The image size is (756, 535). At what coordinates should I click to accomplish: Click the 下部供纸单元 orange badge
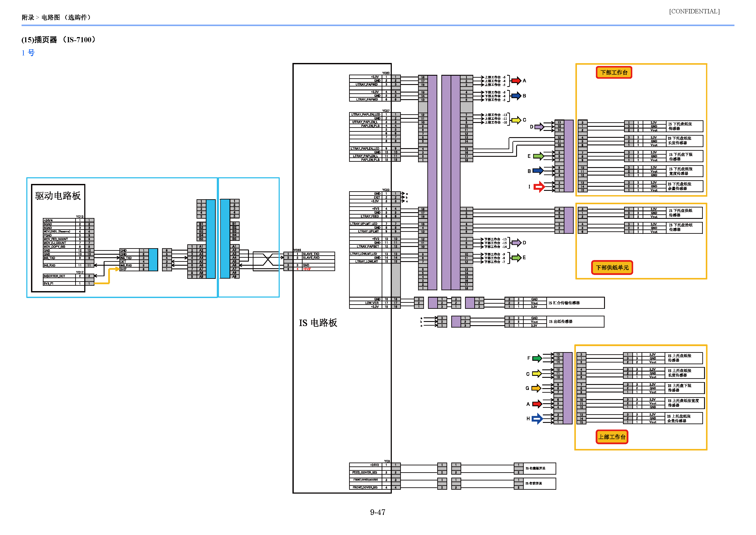tap(612, 267)
